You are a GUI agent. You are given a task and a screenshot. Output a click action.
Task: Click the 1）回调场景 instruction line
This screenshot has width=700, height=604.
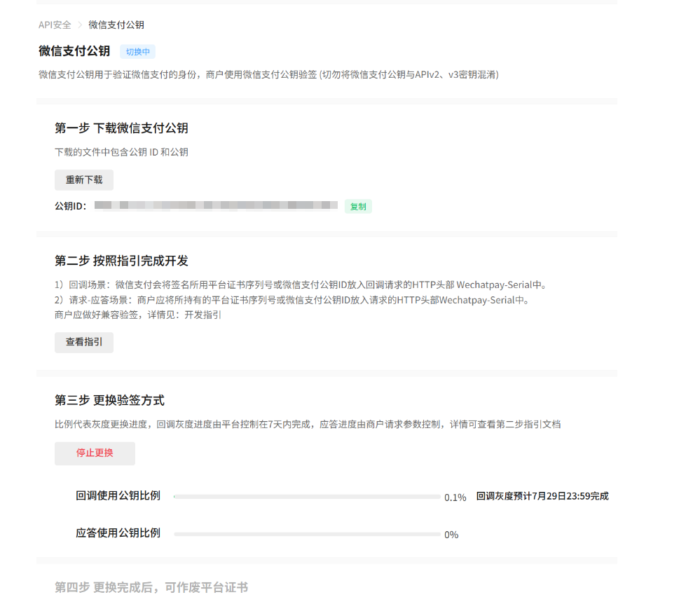(301, 284)
